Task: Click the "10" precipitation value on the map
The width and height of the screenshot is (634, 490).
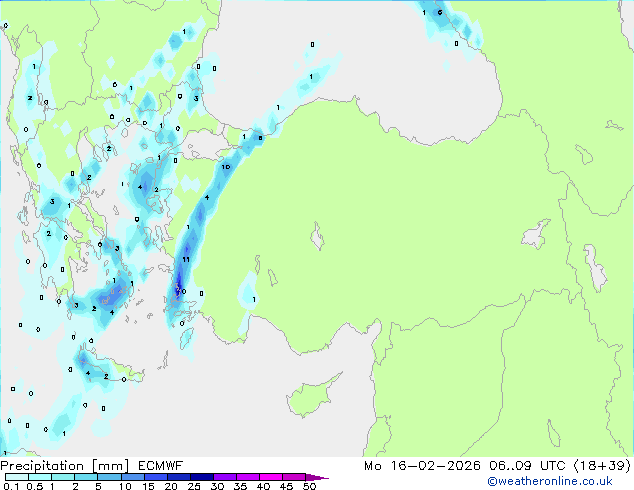Action: coord(226,167)
